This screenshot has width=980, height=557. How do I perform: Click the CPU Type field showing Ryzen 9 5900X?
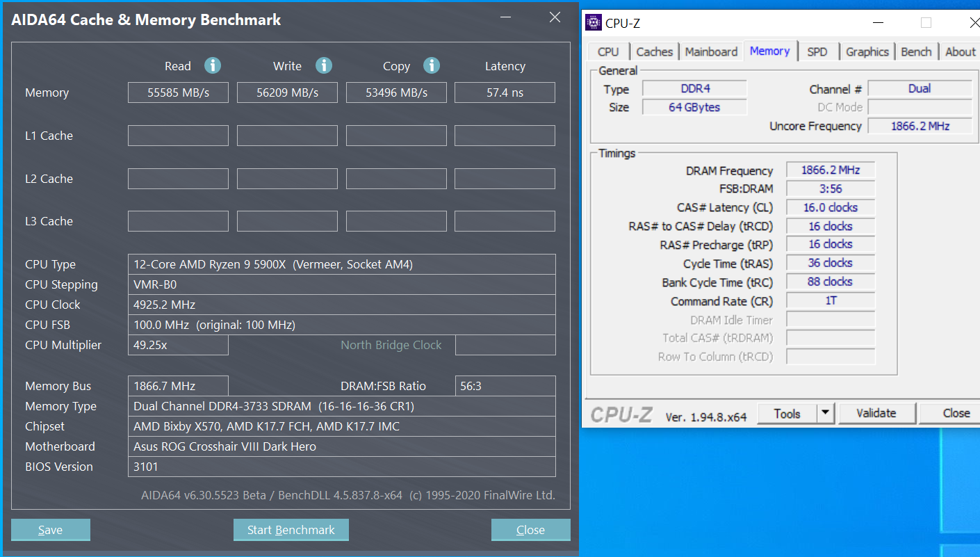point(342,264)
